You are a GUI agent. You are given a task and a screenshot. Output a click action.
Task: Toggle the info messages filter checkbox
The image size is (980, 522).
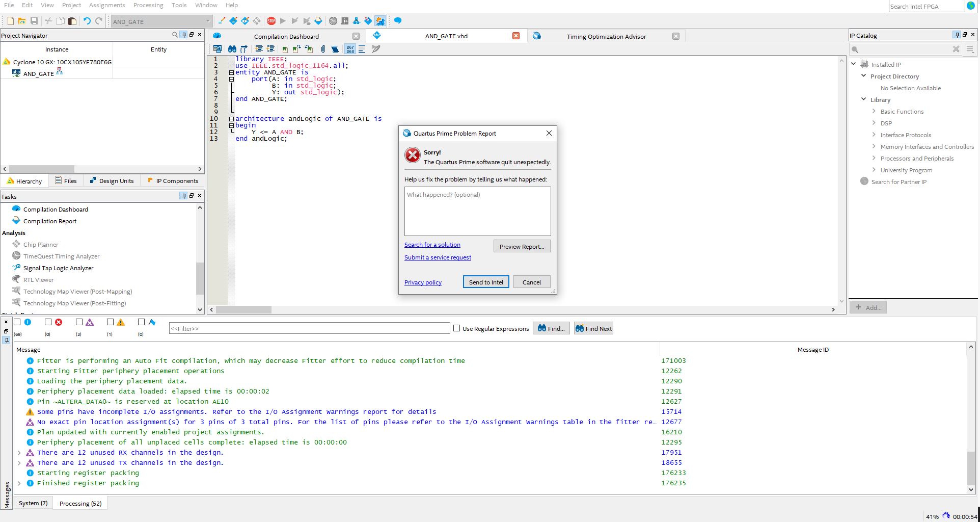[x=17, y=322]
